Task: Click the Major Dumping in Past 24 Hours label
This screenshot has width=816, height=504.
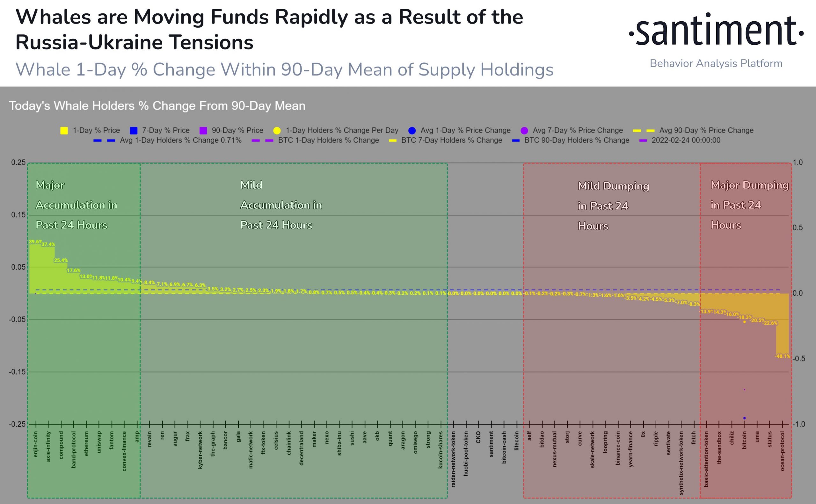Action: tap(749, 205)
